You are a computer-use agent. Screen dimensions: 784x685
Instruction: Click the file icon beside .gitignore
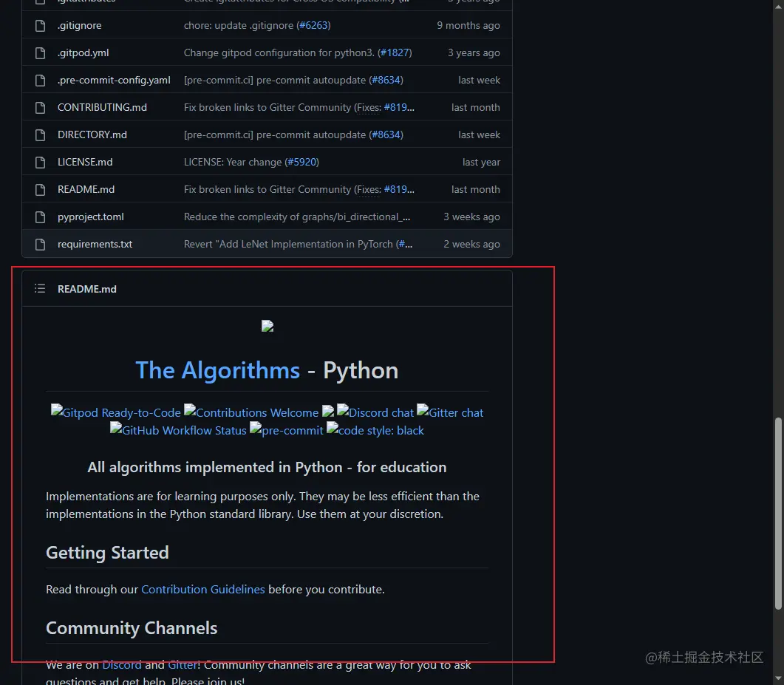pos(40,26)
